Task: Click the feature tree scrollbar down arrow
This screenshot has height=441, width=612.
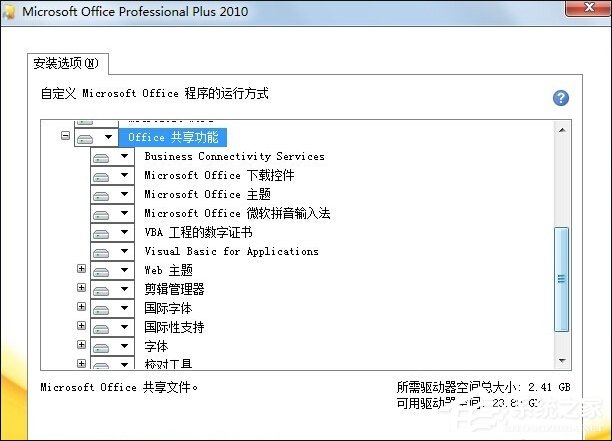Action: [561, 360]
